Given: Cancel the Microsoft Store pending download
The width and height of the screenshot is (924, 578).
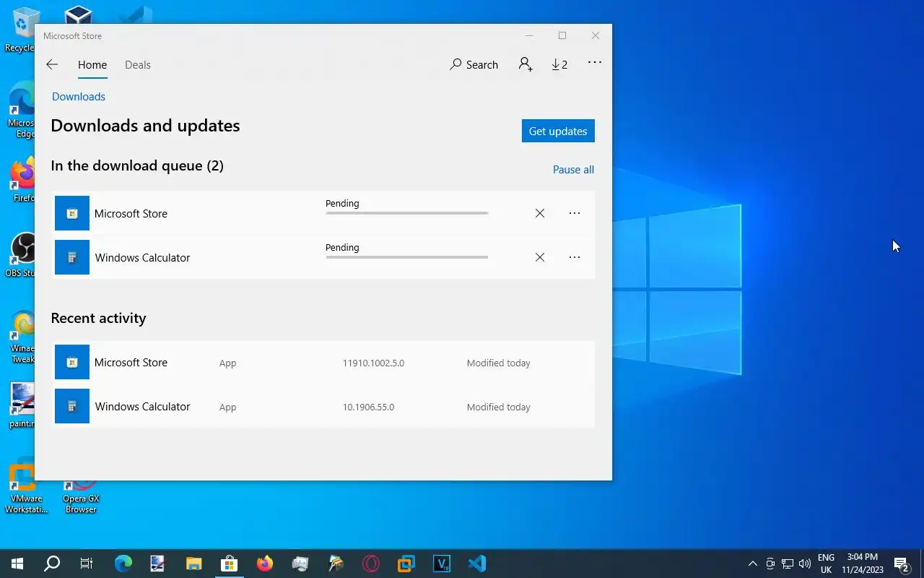Looking at the screenshot, I should [x=540, y=213].
